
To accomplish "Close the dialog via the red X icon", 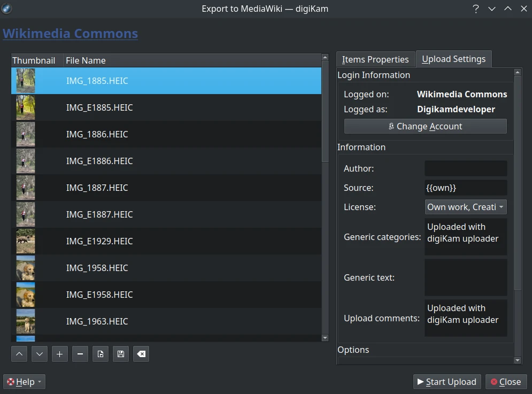I will pos(493,382).
